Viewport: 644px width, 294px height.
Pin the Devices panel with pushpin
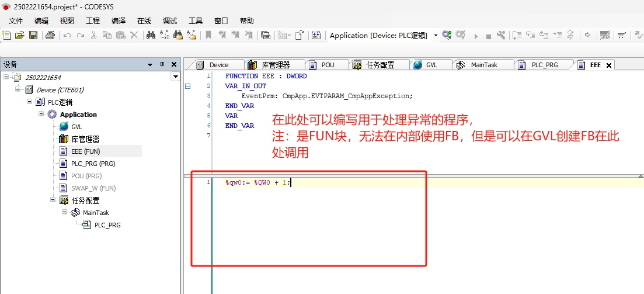(x=162, y=64)
